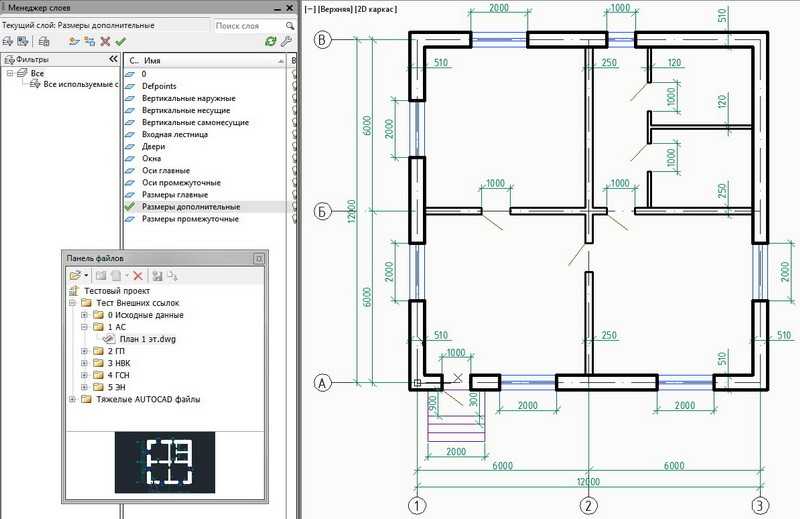Collapse the Фильтры pane with double chevron
800x519 pixels.
pyautogui.click(x=113, y=59)
